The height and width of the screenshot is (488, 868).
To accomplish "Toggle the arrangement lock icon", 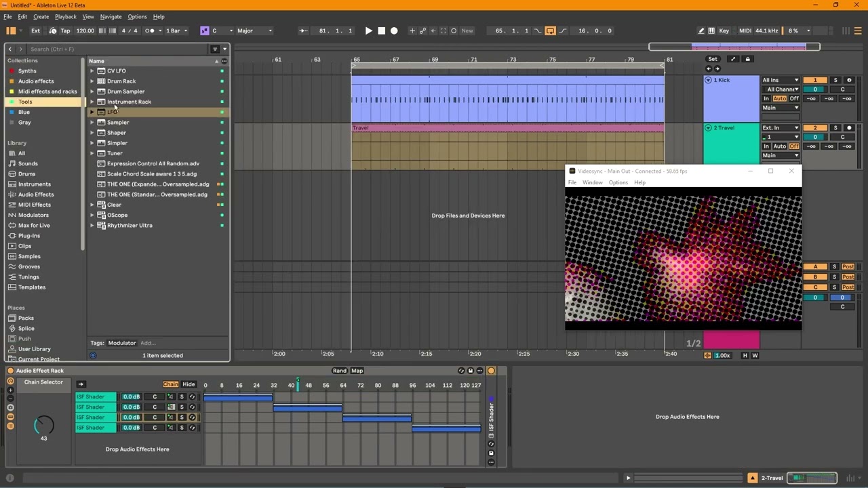I will (748, 59).
